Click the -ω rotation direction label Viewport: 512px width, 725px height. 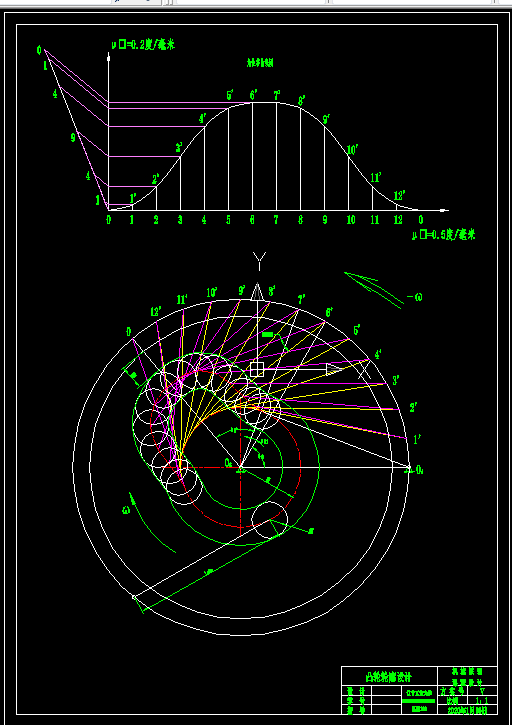414,297
